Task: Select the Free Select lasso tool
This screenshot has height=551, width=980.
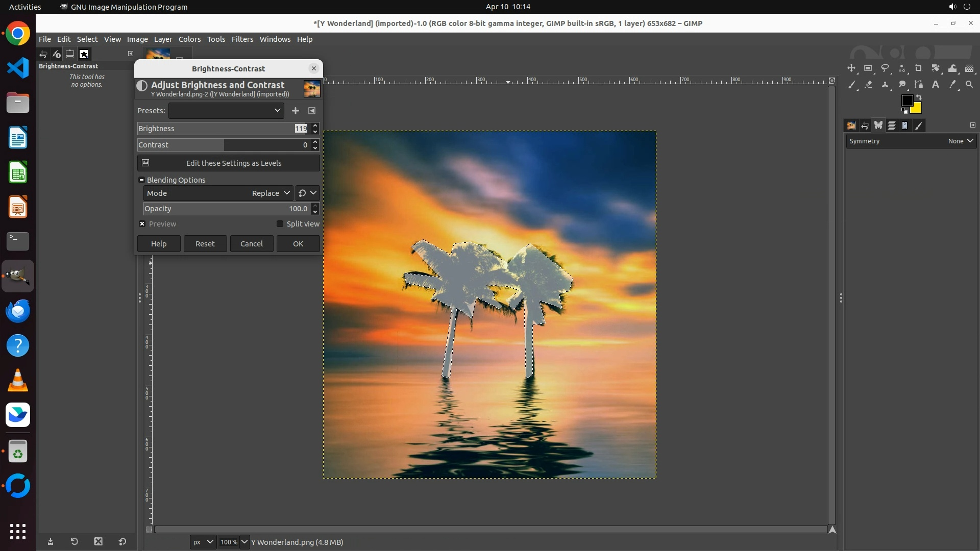Action: pos(885,68)
